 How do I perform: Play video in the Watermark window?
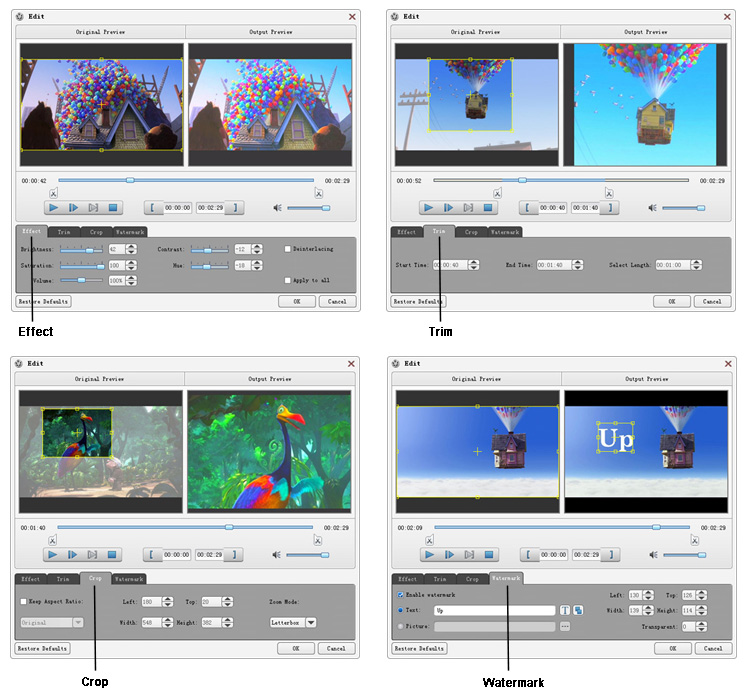point(430,555)
